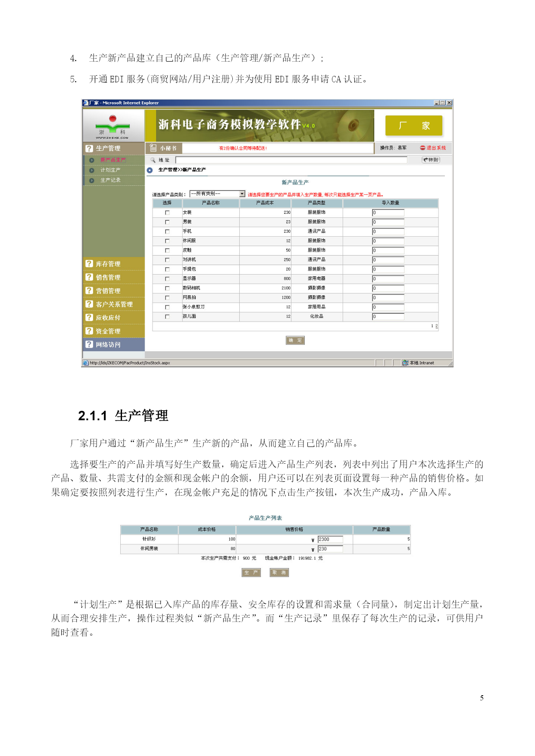Screen dimensions: 535x756
Task: Click the 针织衫 sale price field showing 2300
Action: [x=330, y=540]
